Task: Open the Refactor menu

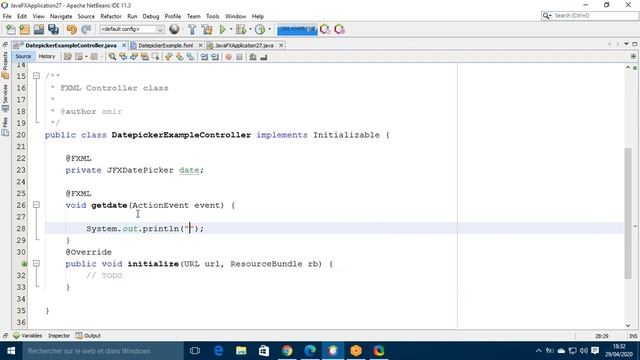Action: tap(111, 16)
